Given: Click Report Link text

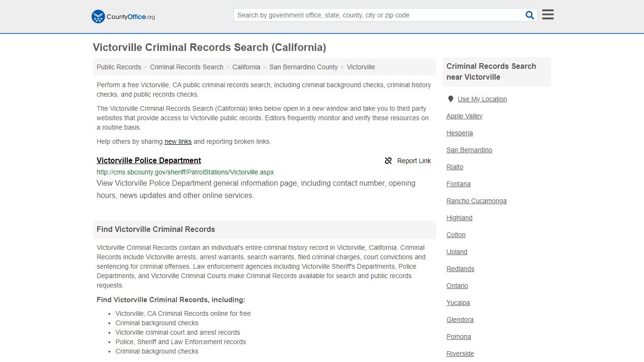Looking at the screenshot, I should pos(414,161).
